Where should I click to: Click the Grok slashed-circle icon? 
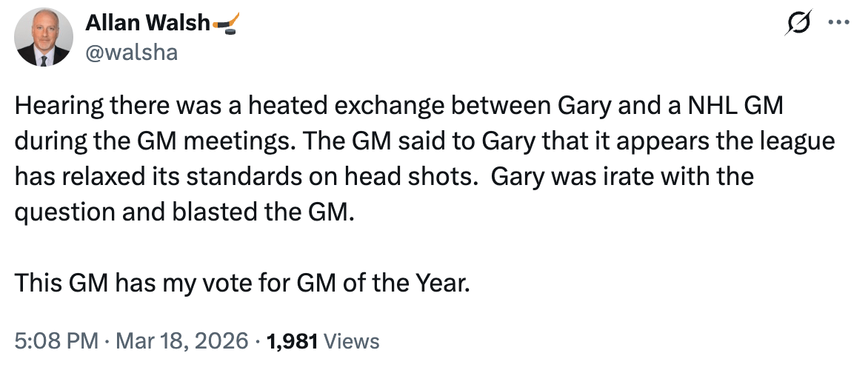coord(800,23)
